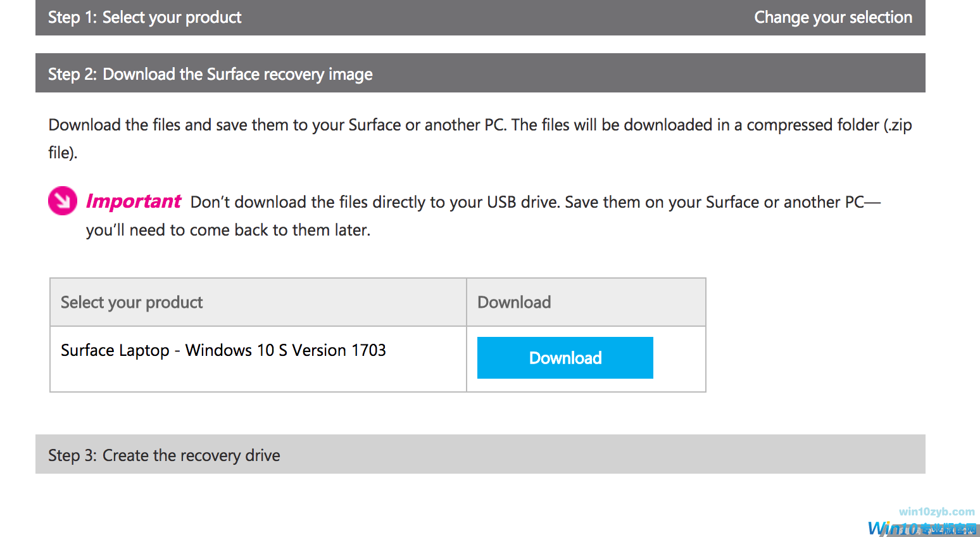Viewport: 980px width, 537px height.
Task: Click the Win10 logo watermark at bottom right
Action: pyautogui.click(x=921, y=527)
